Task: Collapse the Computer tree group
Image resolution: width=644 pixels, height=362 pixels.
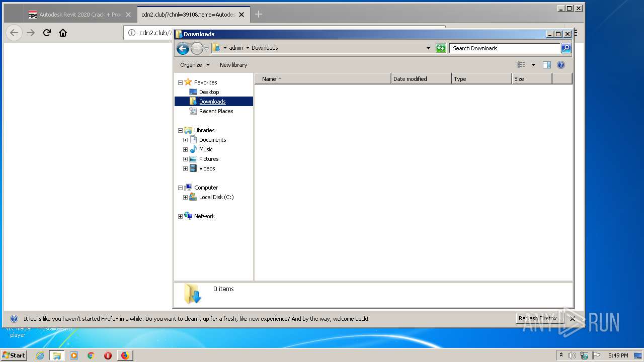Action: pos(180,188)
